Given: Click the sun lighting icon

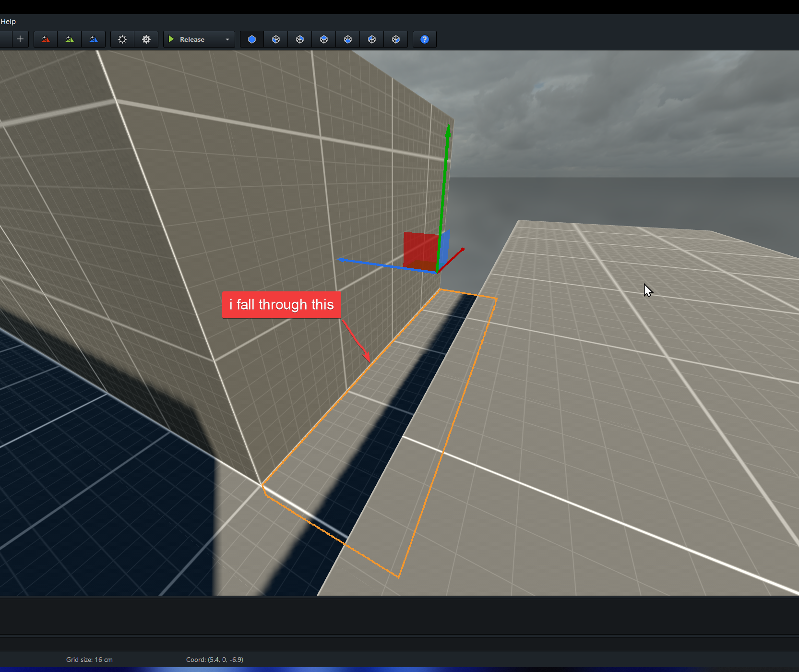Looking at the screenshot, I should click(x=122, y=39).
